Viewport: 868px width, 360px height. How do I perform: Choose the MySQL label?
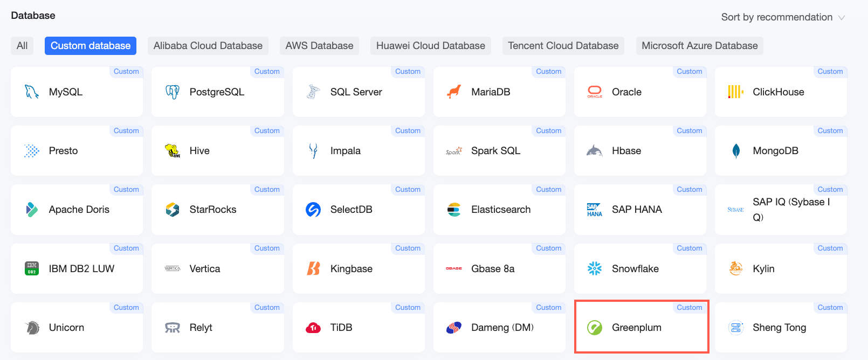66,92
